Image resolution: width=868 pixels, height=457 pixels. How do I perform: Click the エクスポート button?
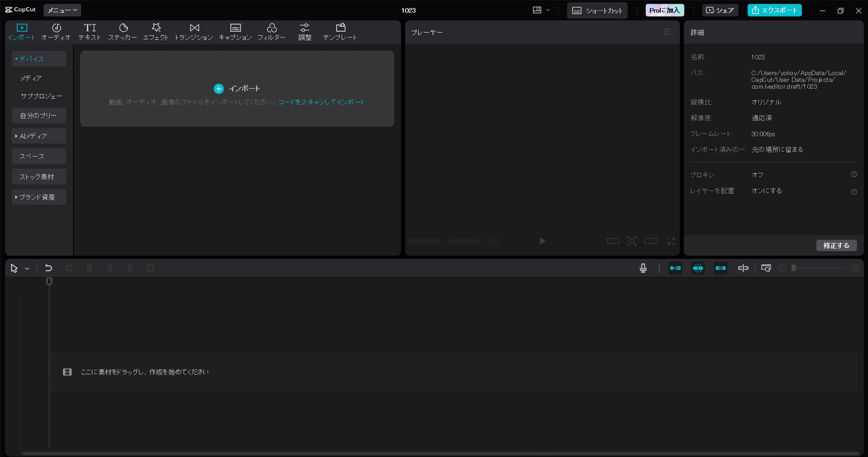(x=774, y=10)
